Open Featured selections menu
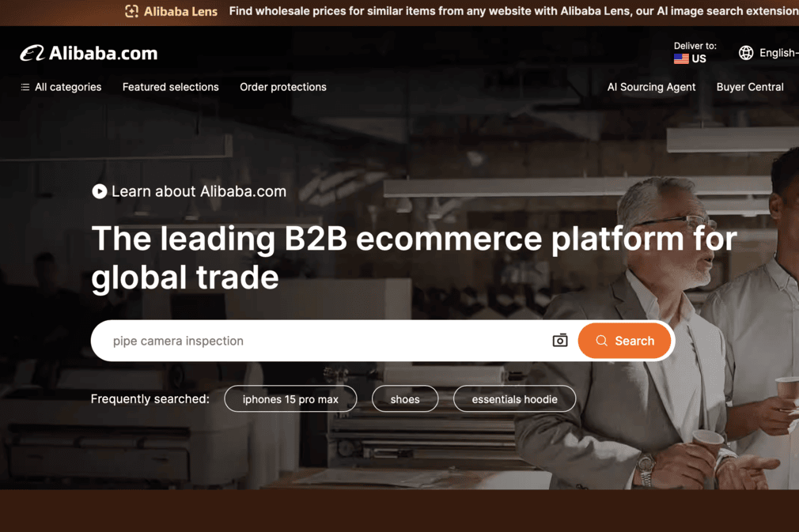 pyautogui.click(x=171, y=87)
